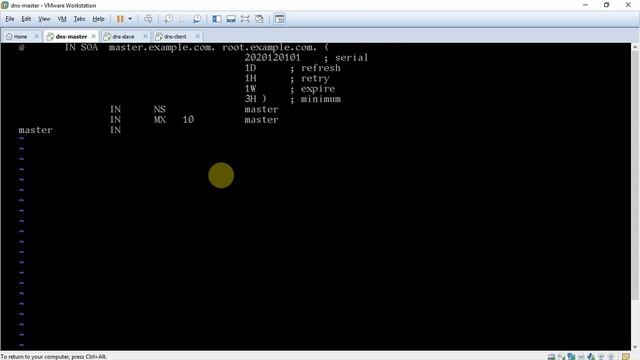This screenshot has height=360, width=640.
Task: Click the '; refresh' comment
Action: click(315, 68)
